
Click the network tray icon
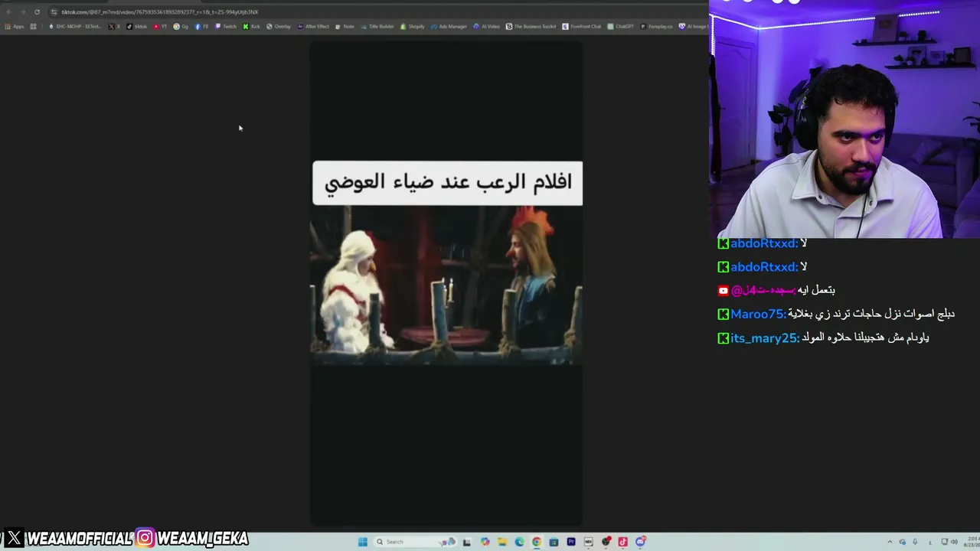[x=945, y=542]
